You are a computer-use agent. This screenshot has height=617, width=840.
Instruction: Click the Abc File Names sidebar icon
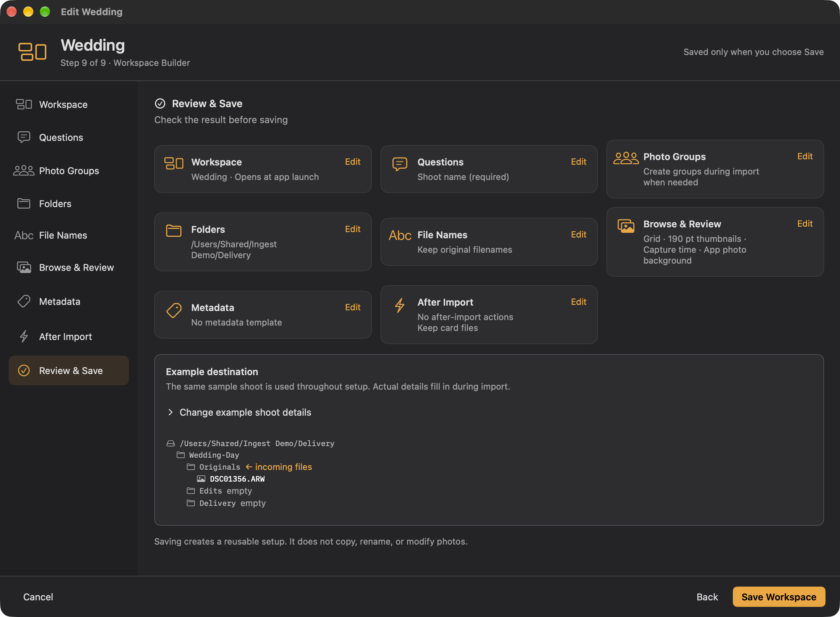pos(24,235)
